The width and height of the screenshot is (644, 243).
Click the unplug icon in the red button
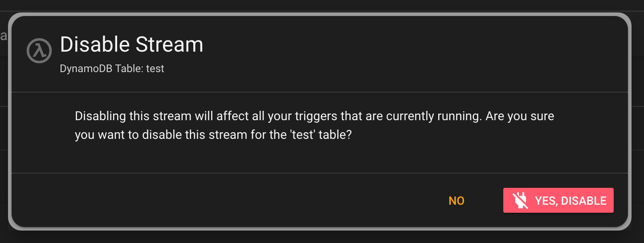pyautogui.click(x=520, y=201)
